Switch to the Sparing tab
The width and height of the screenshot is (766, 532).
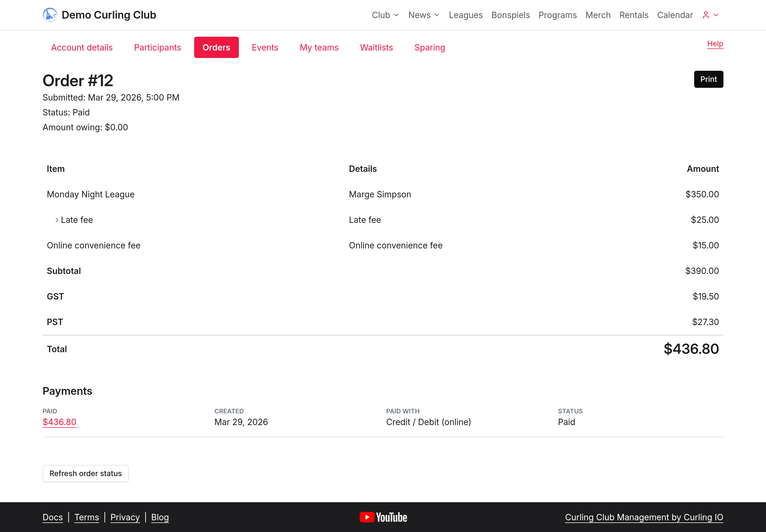(430, 47)
